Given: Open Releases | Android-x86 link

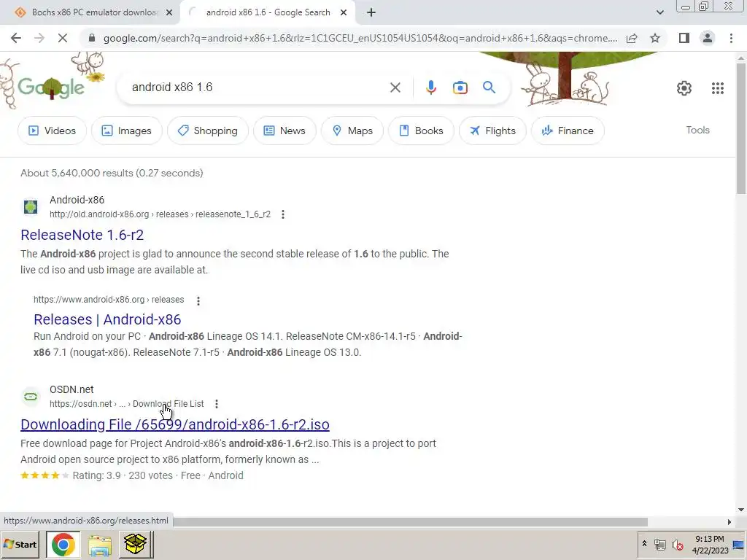Looking at the screenshot, I should coord(107,319).
